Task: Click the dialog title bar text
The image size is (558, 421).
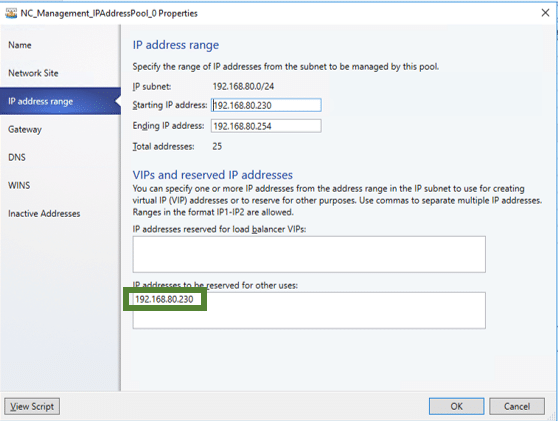Action: point(109,14)
